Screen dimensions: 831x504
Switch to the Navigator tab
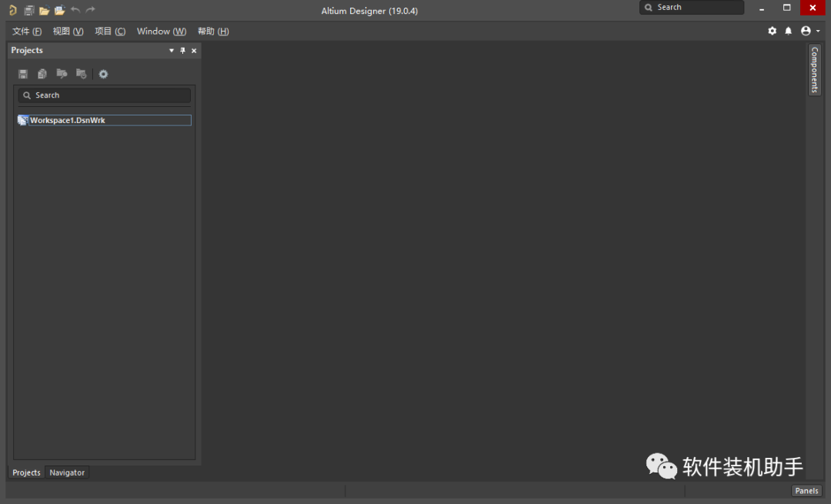click(x=67, y=472)
